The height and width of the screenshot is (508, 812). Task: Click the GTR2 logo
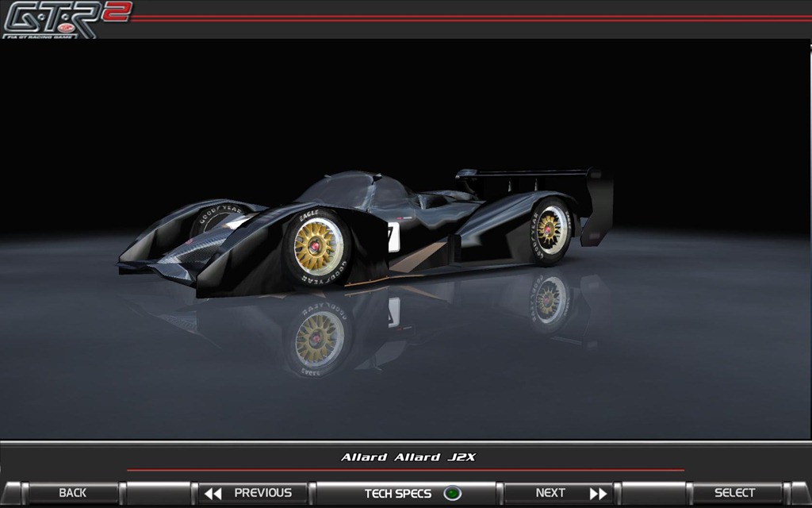tap(67, 20)
